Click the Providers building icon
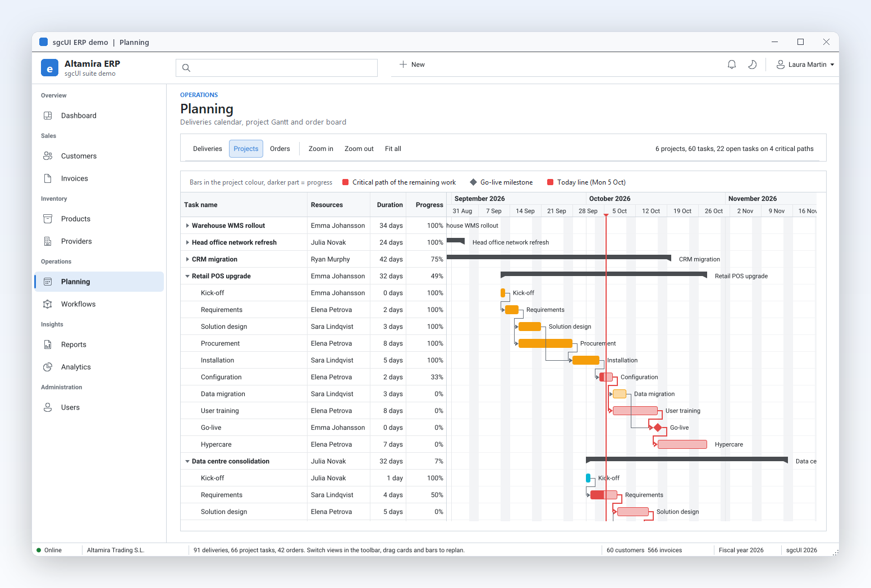 [x=48, y=241]
